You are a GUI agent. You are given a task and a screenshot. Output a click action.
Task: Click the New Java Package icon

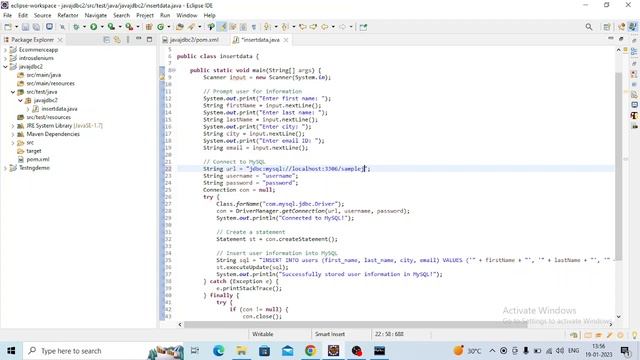[x=149, y=27]
